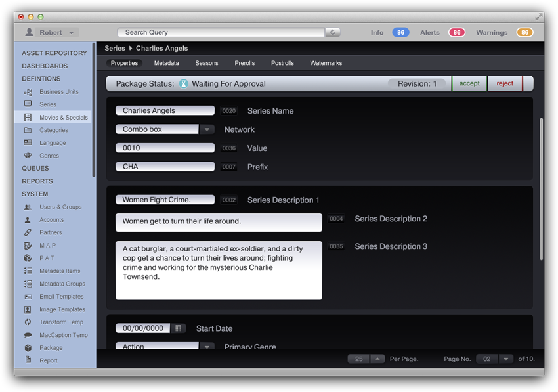Click the Prefix field containing CHA
Image resolution: width=558 pixels, height=392 pixels.
point(165,167)
